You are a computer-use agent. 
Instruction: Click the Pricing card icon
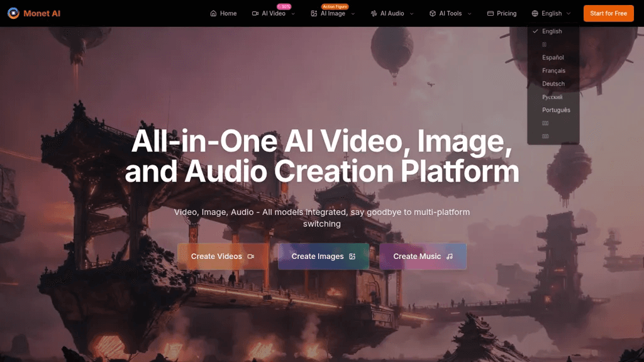pyautogui.click(x=491, y=14)
